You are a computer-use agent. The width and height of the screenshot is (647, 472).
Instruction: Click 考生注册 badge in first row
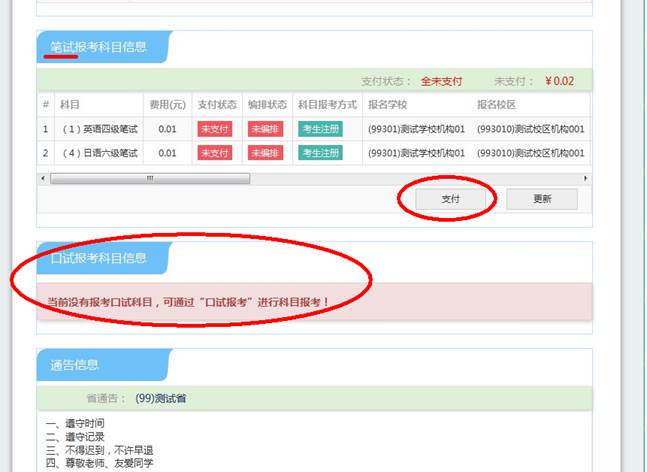[320, 129]
